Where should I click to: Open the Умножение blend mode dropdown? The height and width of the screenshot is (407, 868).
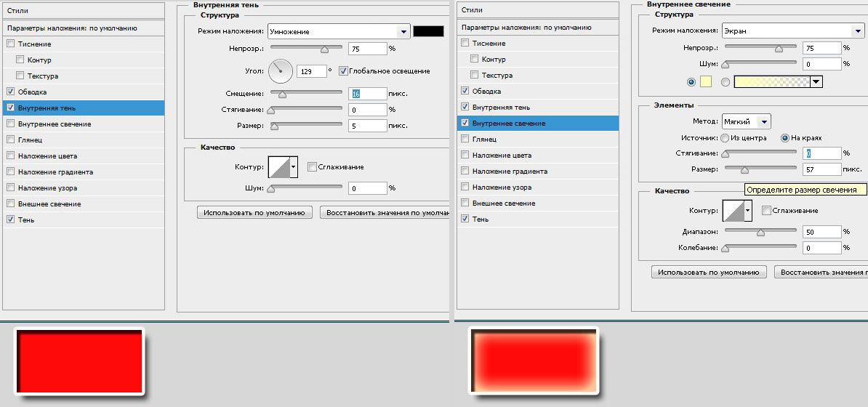(x=339, y=31)
